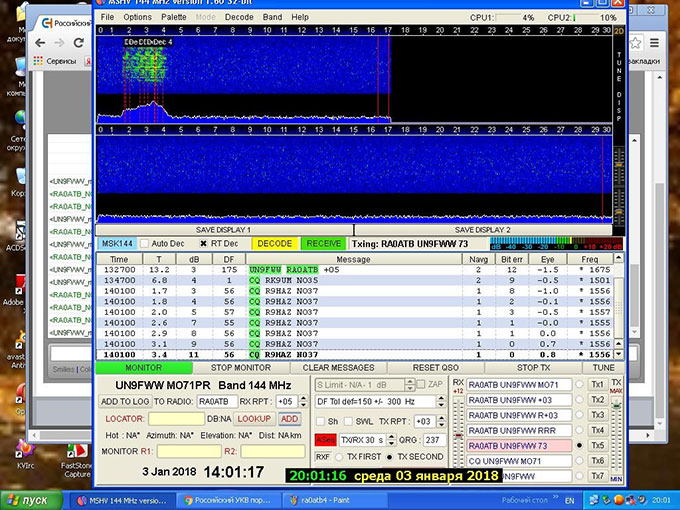The image size is (680, 510).
Task: Select radio button for Tx4 message
Action: pos(579,431)
